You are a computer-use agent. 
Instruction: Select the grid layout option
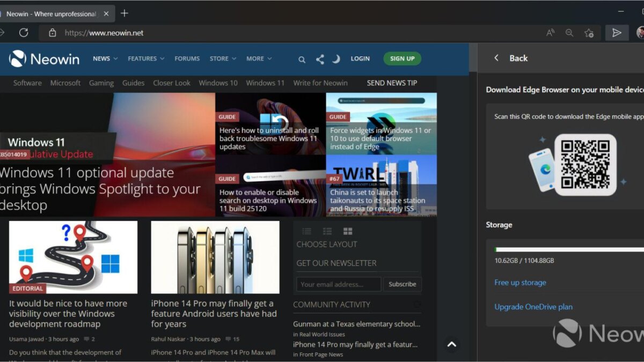tap(348, 231)
